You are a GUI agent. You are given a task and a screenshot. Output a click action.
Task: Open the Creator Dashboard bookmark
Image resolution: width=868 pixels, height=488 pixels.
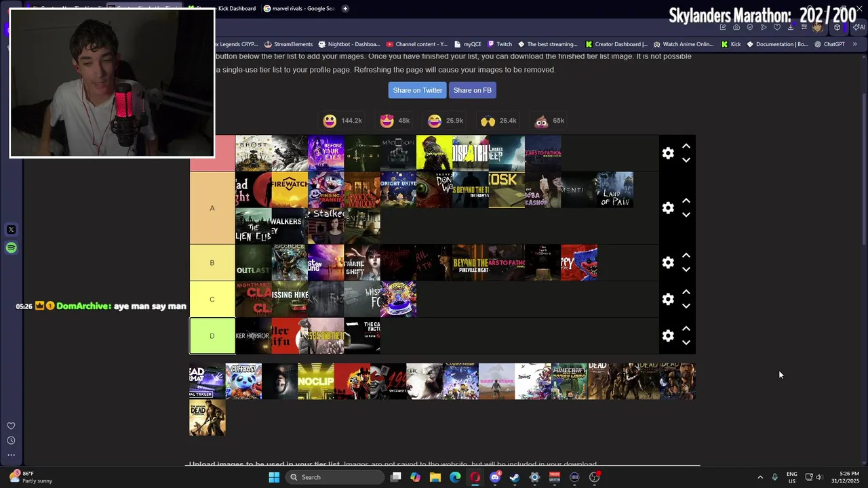pyautogui.click(x=616, y=44)
